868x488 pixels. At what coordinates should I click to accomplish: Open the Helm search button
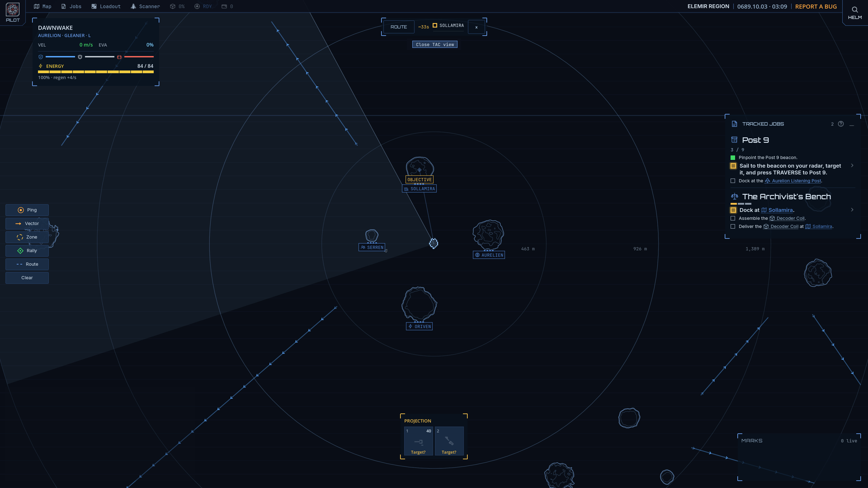(x=854, y=13)
